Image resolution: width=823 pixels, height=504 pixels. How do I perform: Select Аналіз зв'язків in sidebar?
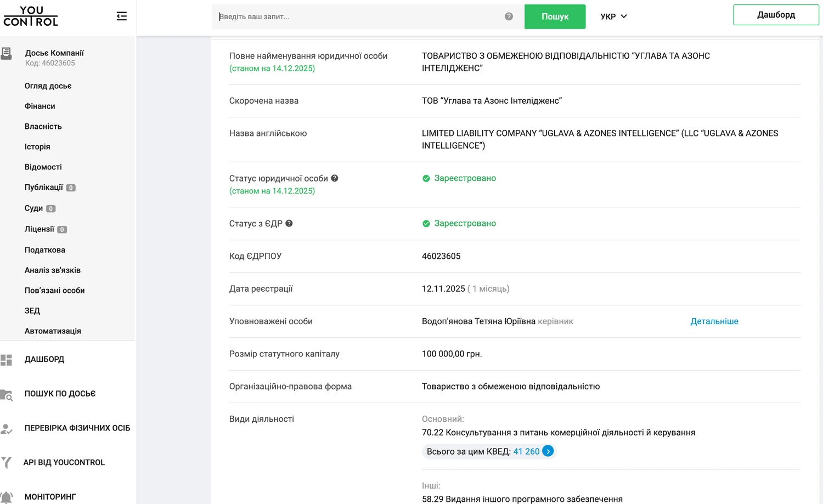pyautogui.click(x=52, y=270)
